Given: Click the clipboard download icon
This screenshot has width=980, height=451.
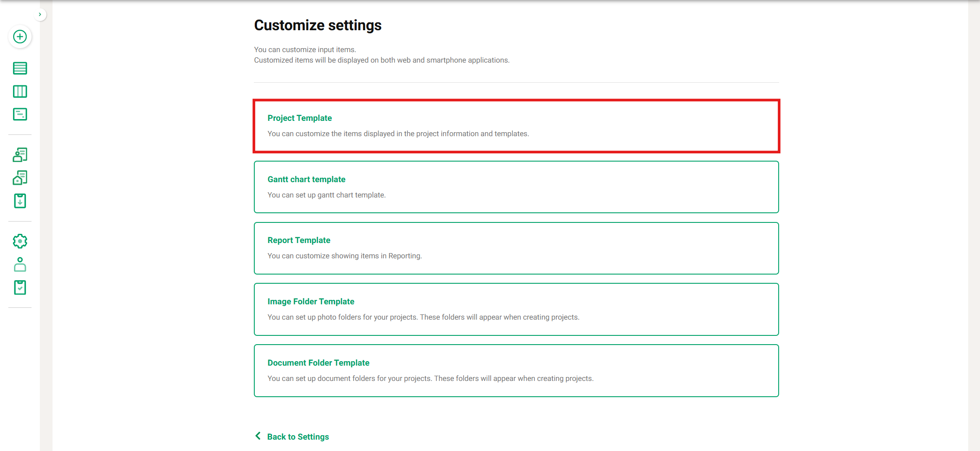Looking at the screenshot, I should [20, 201].
